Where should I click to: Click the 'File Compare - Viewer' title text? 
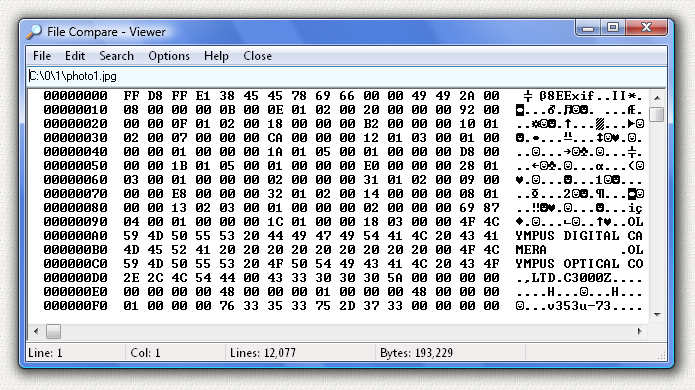click(106, 32)
